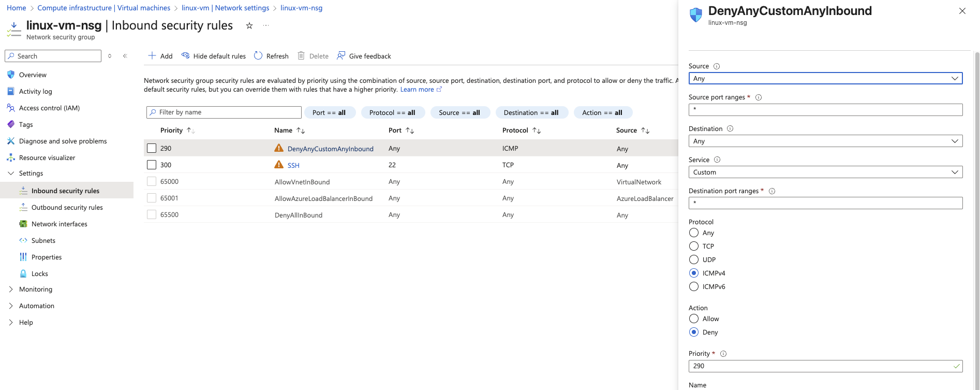The height and width of the screenshot is (390, 980).
Task: Filter by Action == all pill
Action: (603, 112)
